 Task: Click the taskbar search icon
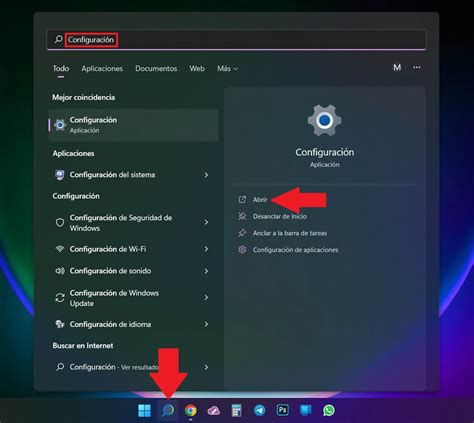pos(168,410)
